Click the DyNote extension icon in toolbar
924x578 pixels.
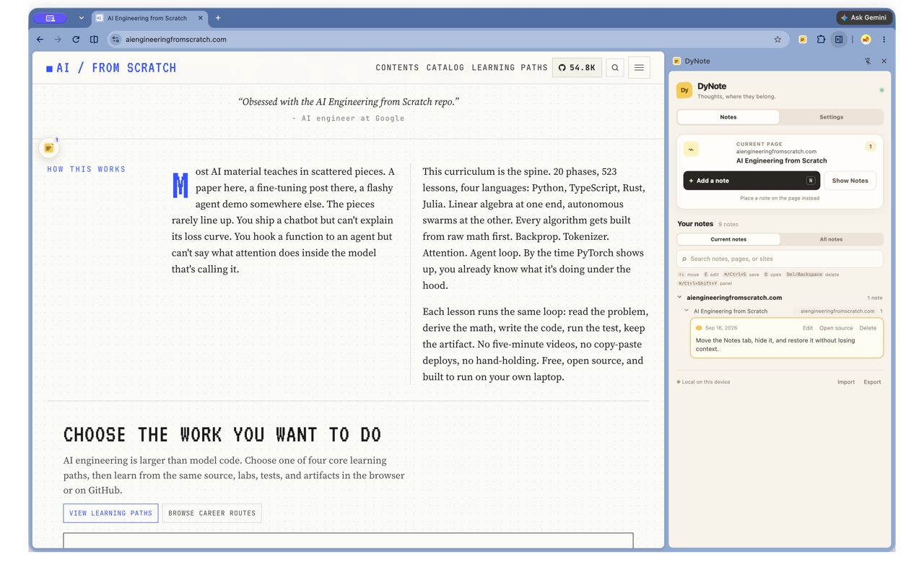tap(803, 40)
